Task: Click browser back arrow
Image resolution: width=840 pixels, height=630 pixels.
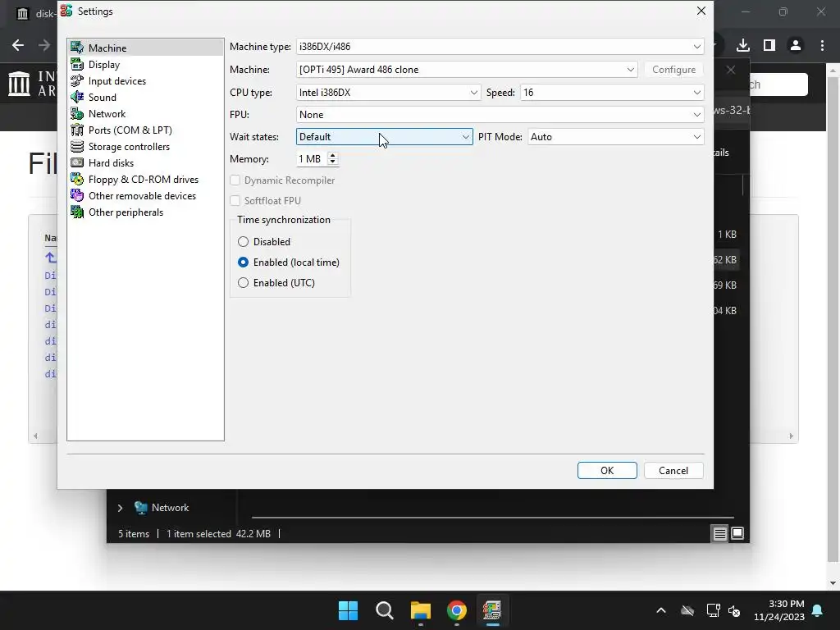Action: [18, 45]
